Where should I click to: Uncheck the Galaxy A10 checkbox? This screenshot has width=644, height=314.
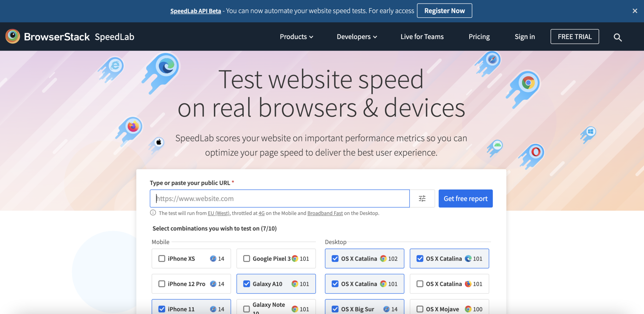247,284
